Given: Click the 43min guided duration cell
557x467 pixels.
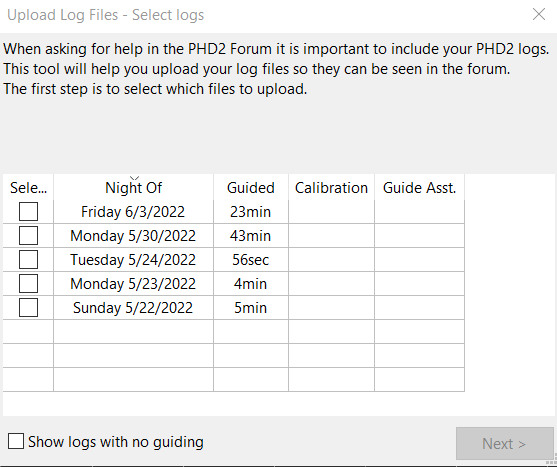Looking at the screenshot, I should 251,236.
